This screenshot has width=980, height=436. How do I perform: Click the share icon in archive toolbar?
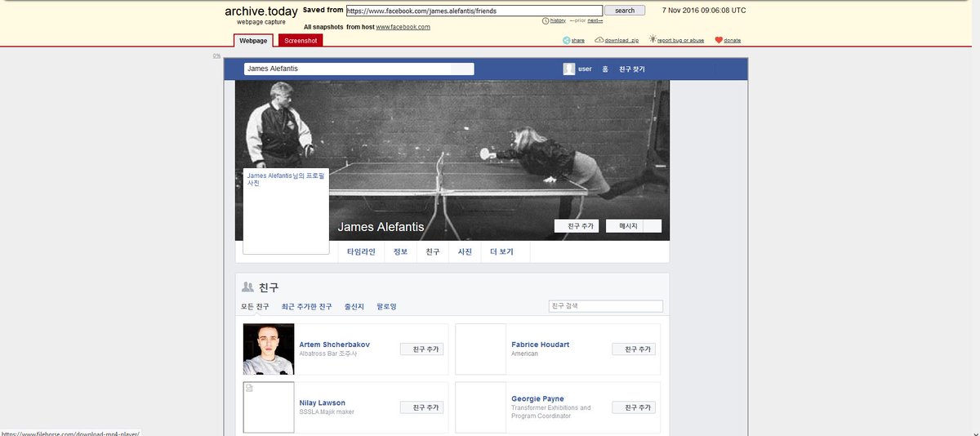[x=567, y=40]
